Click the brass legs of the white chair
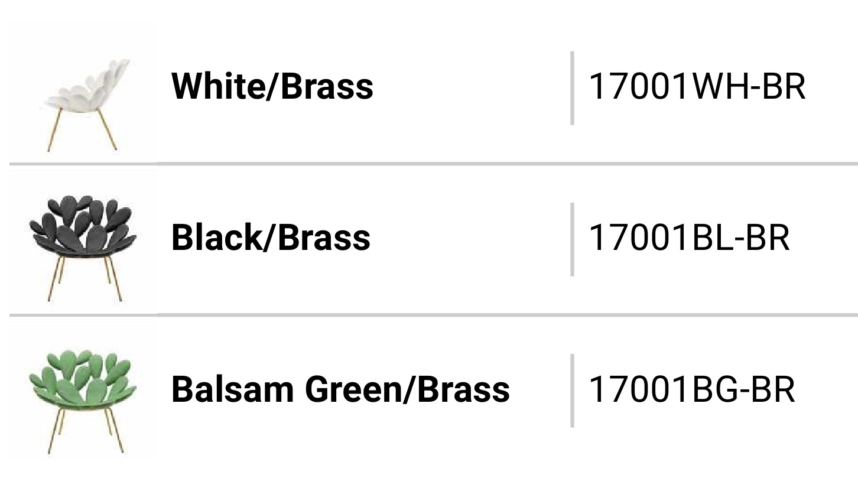The image size is (858, 504). pyautogui.click(x=83, y=130)
